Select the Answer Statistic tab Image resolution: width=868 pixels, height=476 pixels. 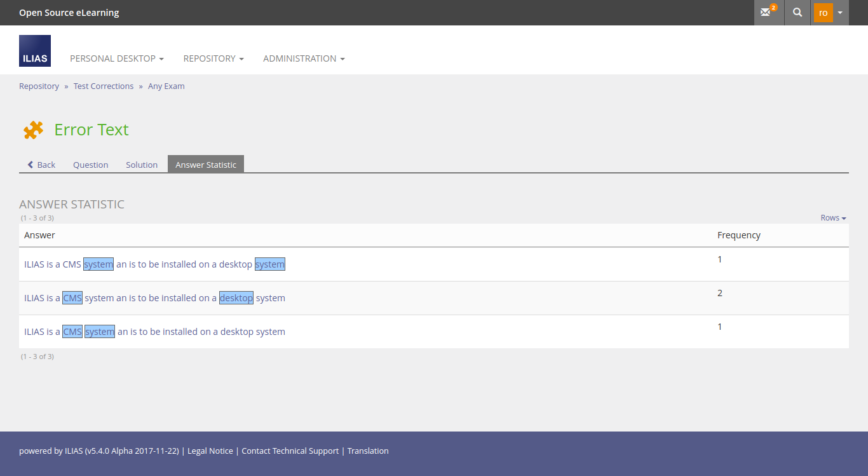click(x=206, y=165)
